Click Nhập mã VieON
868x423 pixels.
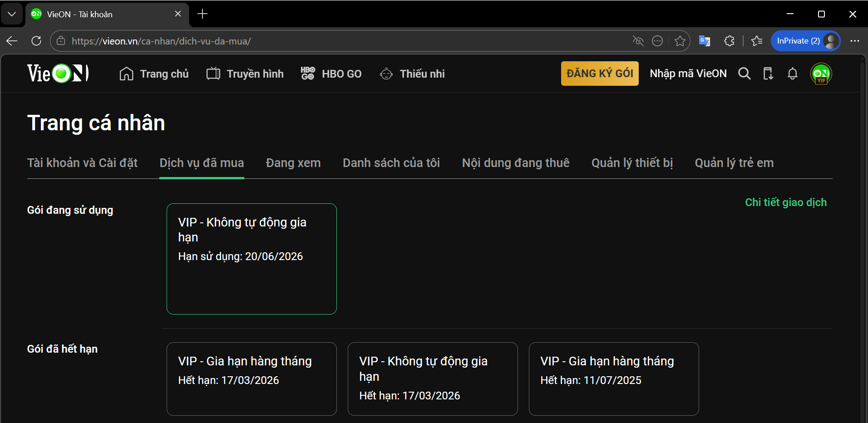(688, 74)
